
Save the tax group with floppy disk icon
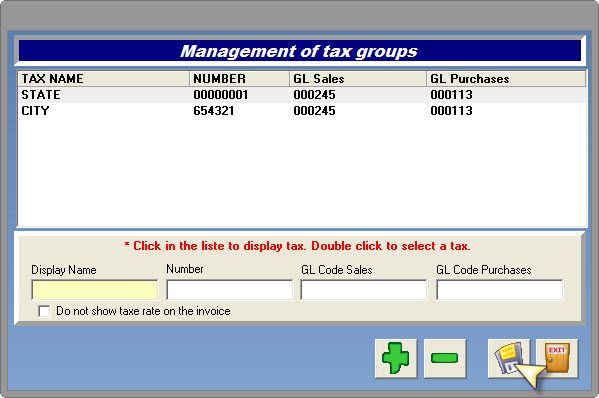[x=509, y=358]
